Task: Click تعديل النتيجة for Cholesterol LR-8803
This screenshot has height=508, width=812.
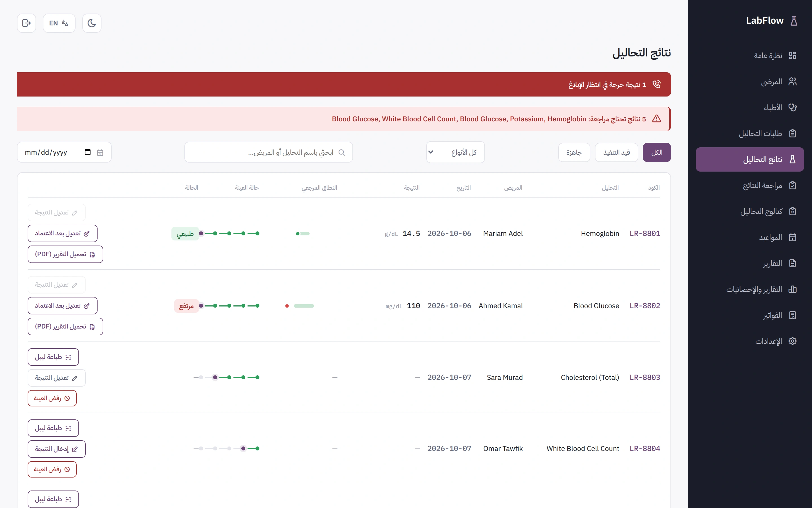Action: [x=57, y=378]
